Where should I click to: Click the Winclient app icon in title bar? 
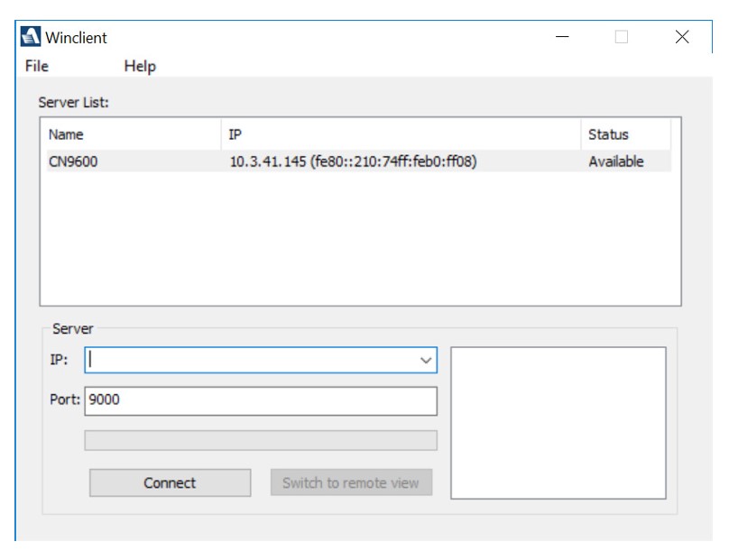[x=31, y=37]
